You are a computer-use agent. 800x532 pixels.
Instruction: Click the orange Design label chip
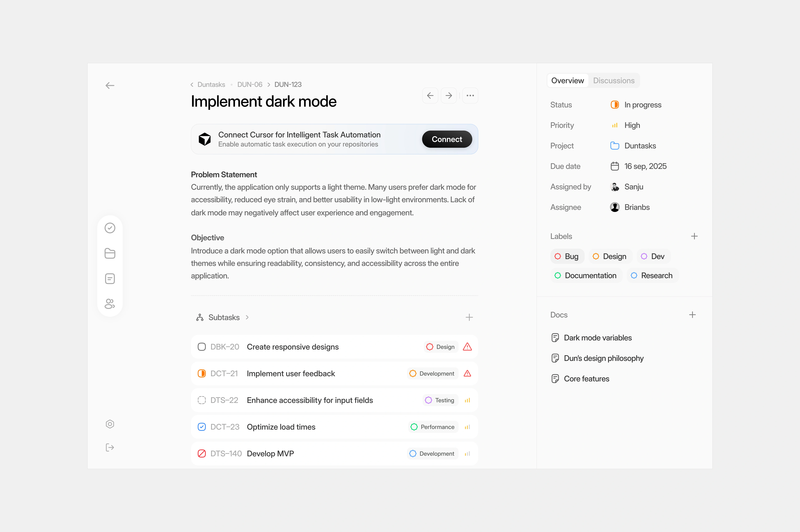[610, 256]
